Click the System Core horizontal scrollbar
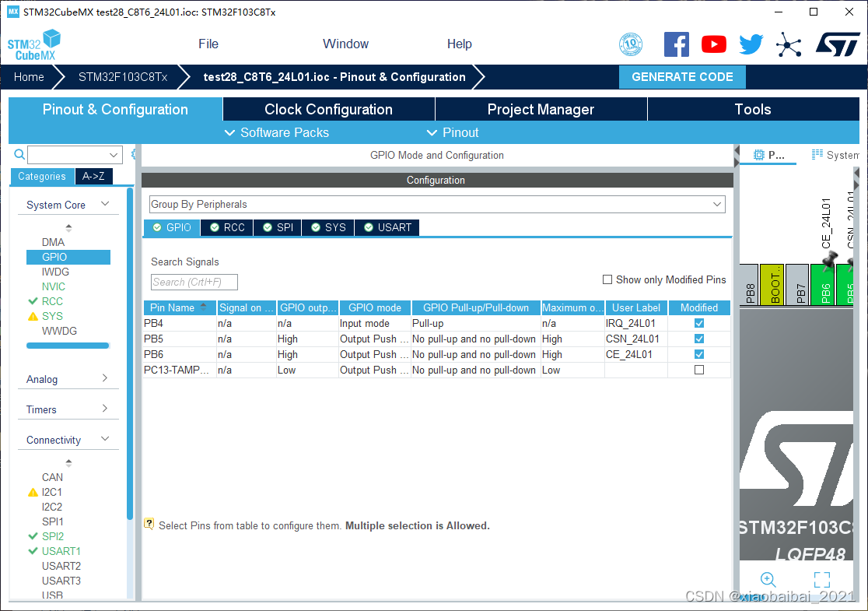Screen dimensions: 868x611 (68, 346)
